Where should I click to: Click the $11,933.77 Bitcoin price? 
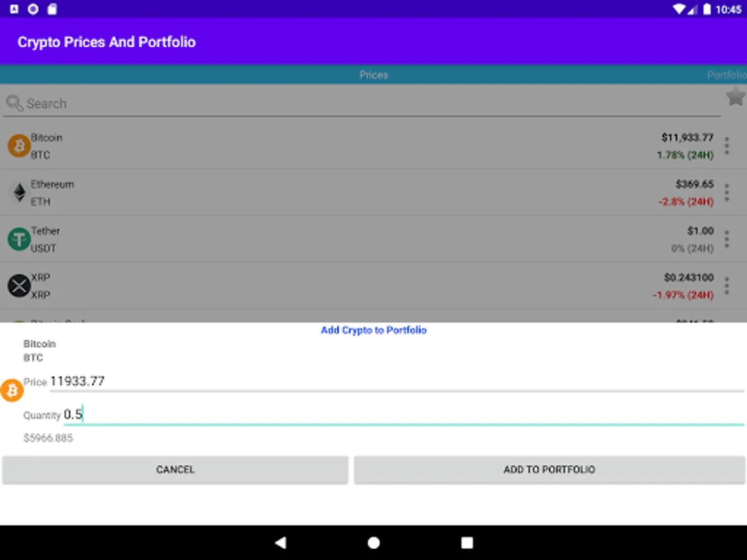coord(687,138)
